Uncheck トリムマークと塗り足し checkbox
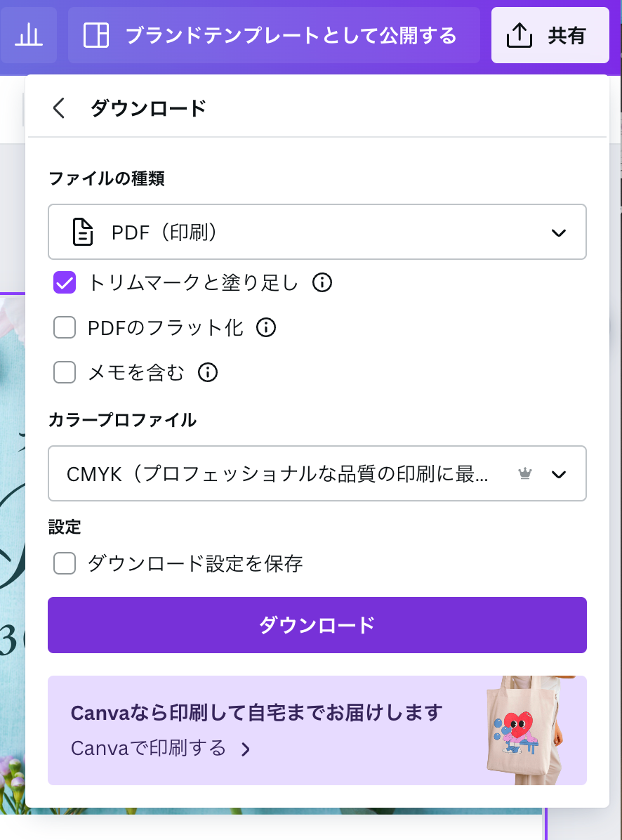 point(65,282)
